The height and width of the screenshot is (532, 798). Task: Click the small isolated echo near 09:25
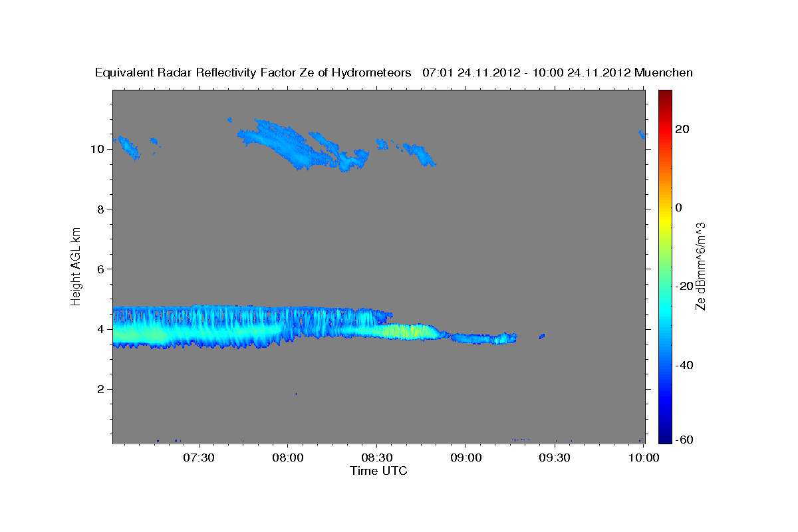click(543, 336)
